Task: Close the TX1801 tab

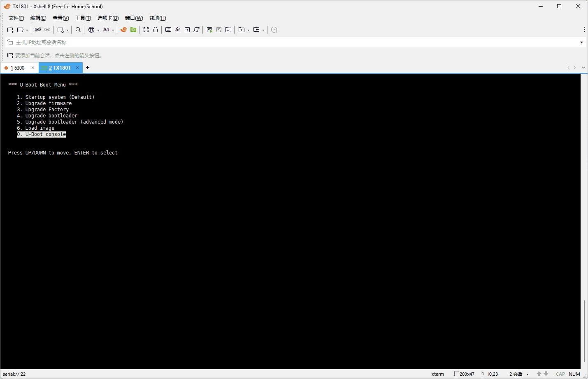Action: pyautogui.click(x=77, y=68)
